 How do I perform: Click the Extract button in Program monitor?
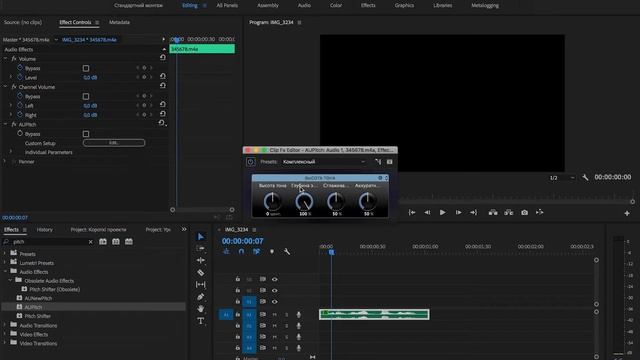coord(509,213)
